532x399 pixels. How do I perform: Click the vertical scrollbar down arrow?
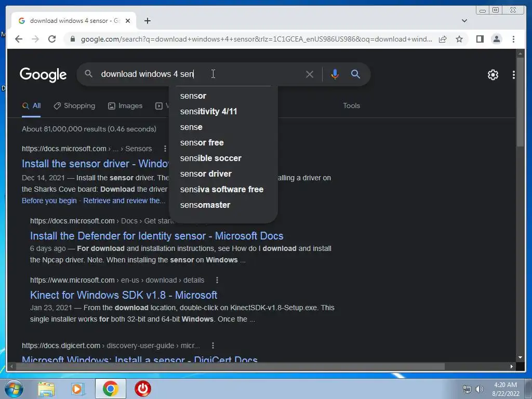(x=520, y=357)
